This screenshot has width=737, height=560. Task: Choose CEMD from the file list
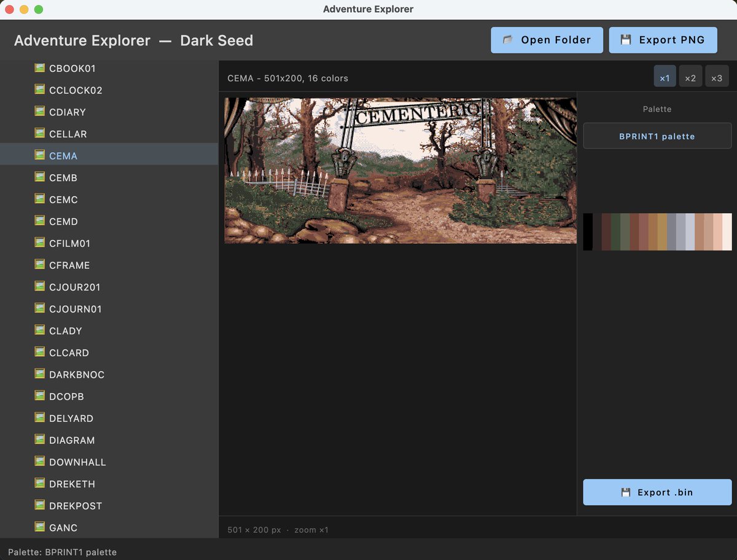[x=109, y=221]
